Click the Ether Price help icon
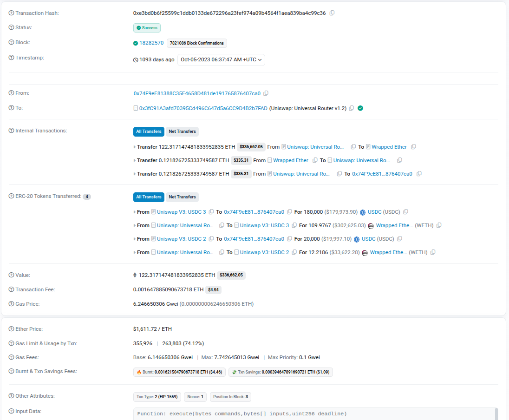 coord(11,329)
